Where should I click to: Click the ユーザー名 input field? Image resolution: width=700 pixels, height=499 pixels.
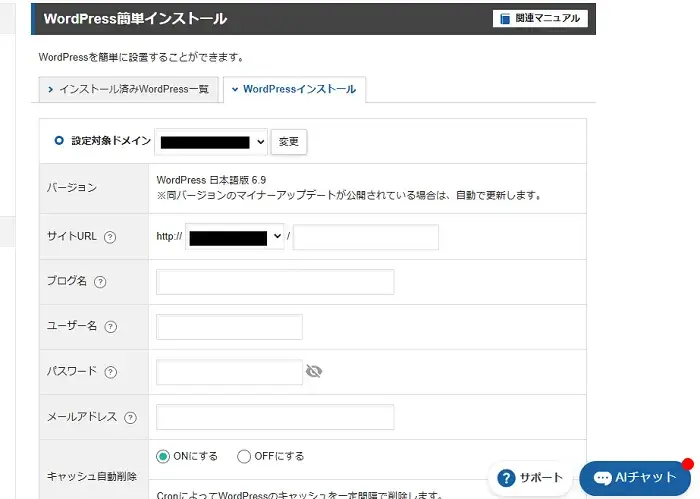point(229,327)
